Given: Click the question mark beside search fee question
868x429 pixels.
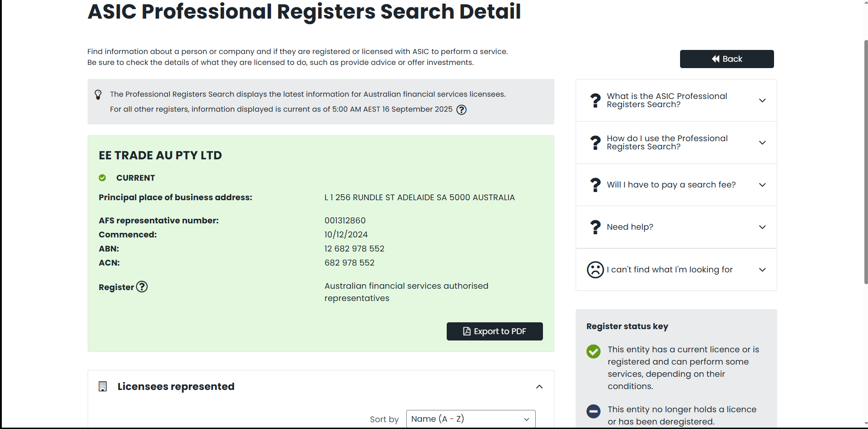Looking at the screenshot, I should click(595, 185).
